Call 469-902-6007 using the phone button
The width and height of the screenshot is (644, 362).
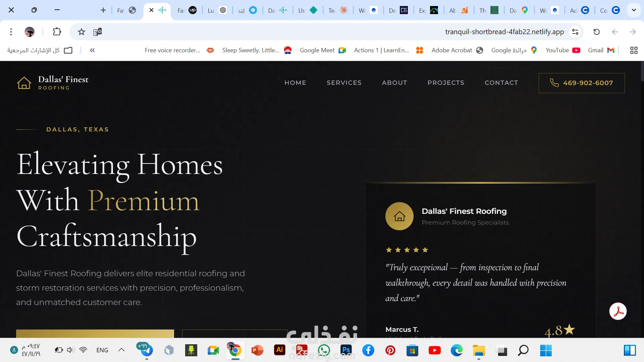coord(582,83)
